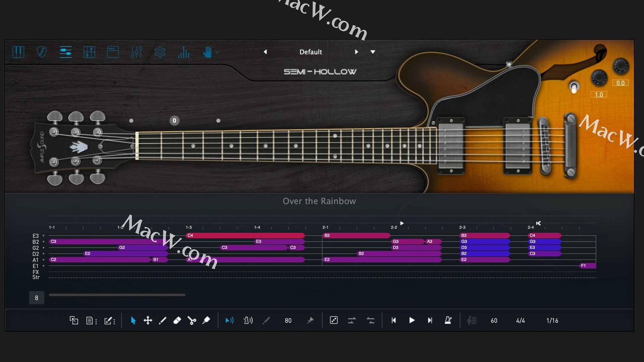Select the pencil draw tool
The image size is (644, 362).
163,321
